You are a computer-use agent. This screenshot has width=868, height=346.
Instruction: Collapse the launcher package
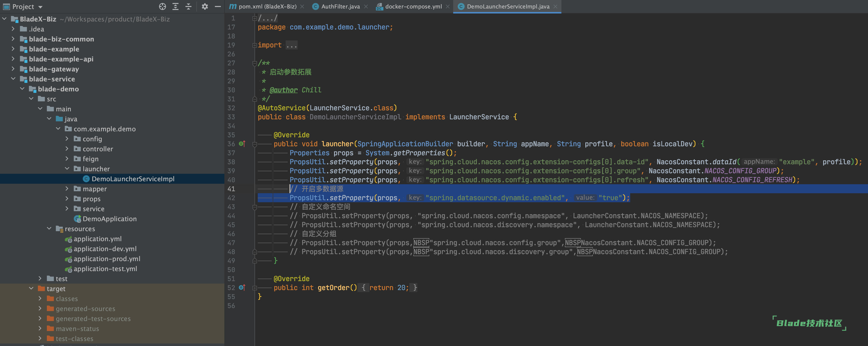pyautogui.click(x=67, y=169)
